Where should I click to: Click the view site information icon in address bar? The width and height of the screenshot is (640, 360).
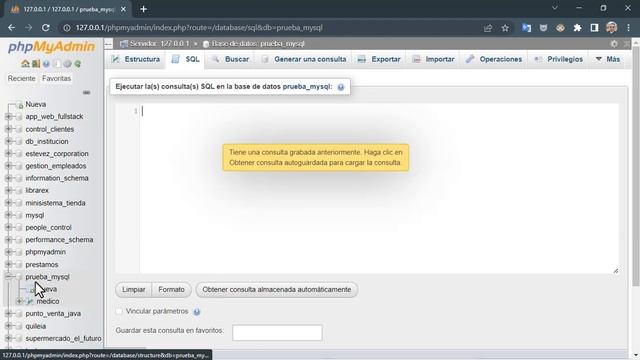[x=67, y=28]
